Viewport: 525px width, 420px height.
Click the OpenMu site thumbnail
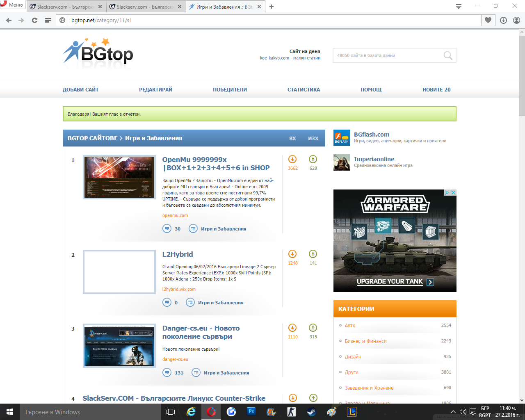tap(119, 177)
